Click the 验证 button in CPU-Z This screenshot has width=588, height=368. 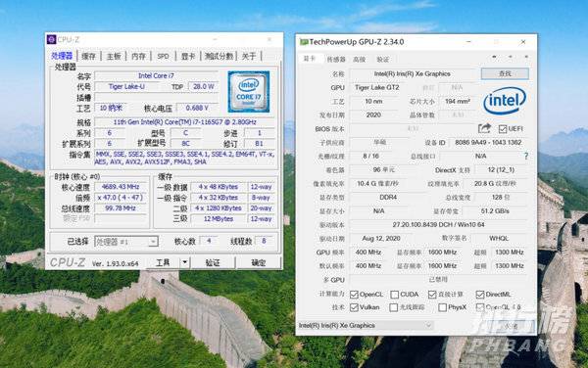click(213, 262)
